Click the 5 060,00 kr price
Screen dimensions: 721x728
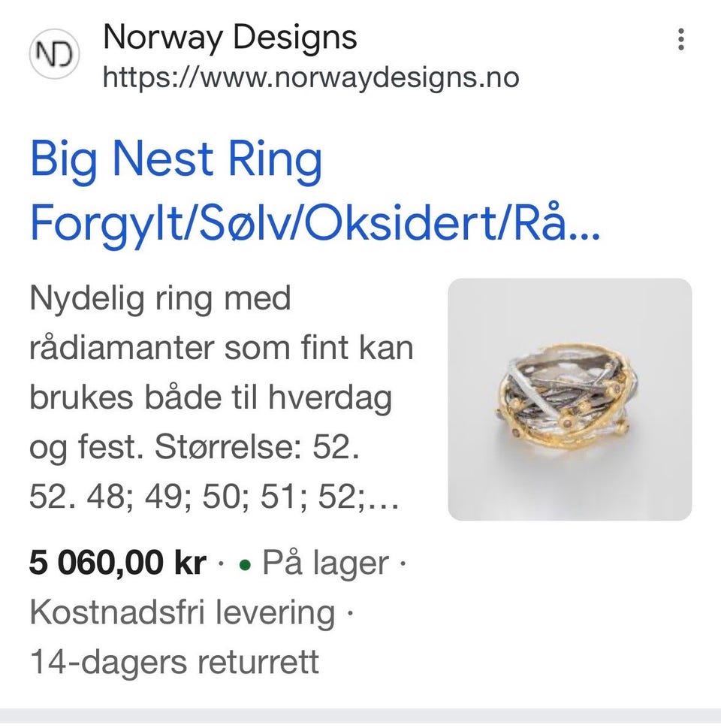117,563
